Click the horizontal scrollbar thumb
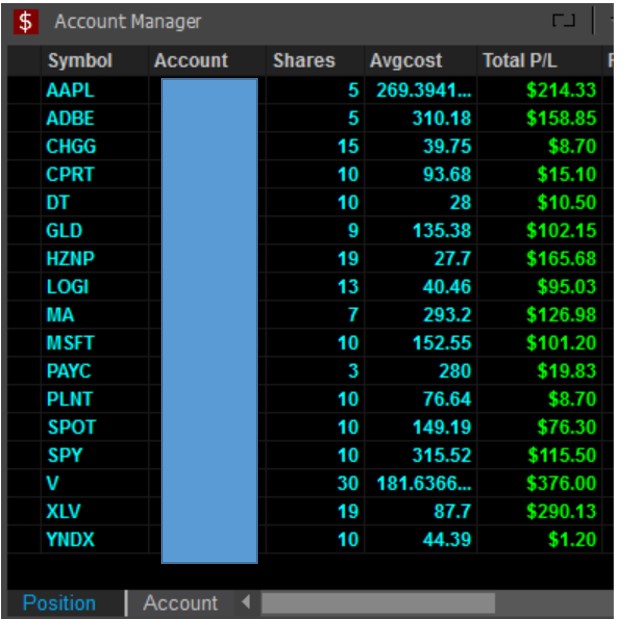Viewport: 642px width, 619px height. [378, 603]
